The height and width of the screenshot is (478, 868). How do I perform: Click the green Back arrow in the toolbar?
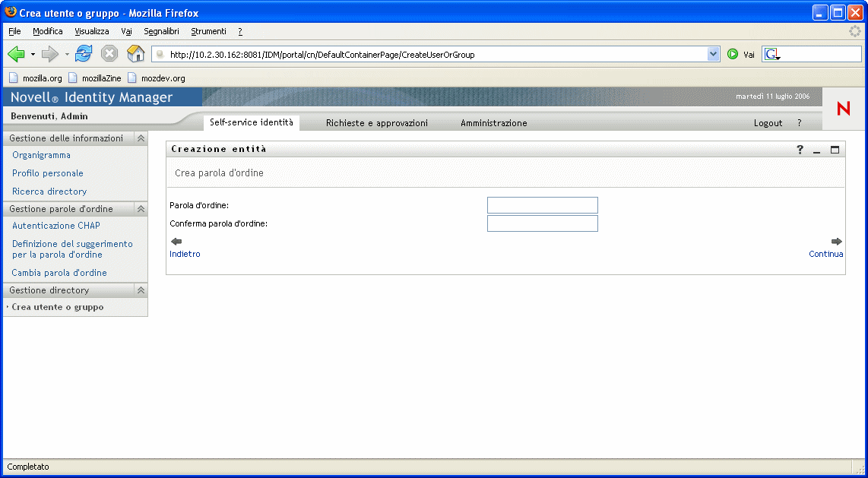(x=17, y=54)
